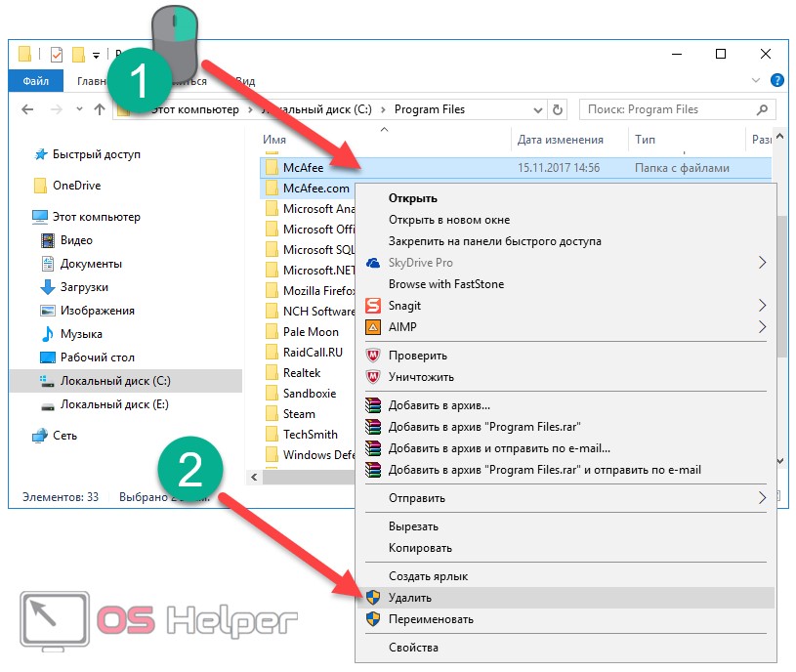Select Удалить in the context menu
The width and height of the screenshot is (796, 672).
[566, 598]
